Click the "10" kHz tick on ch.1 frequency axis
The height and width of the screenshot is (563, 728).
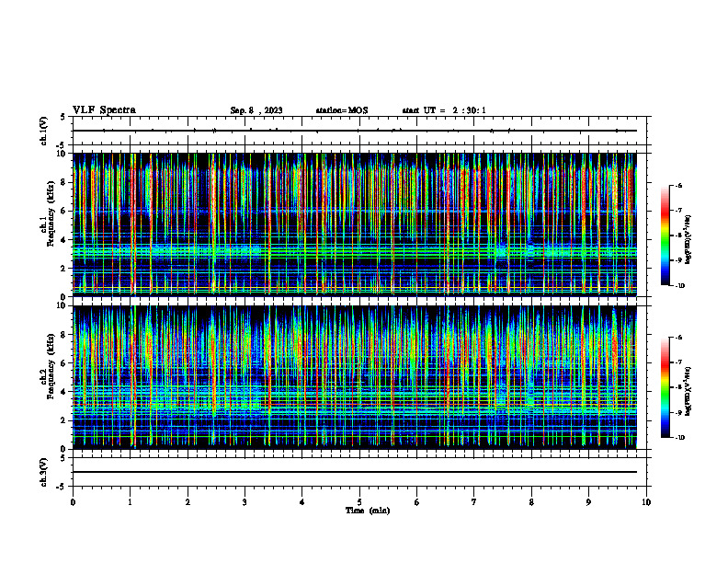tap(62, 154)
